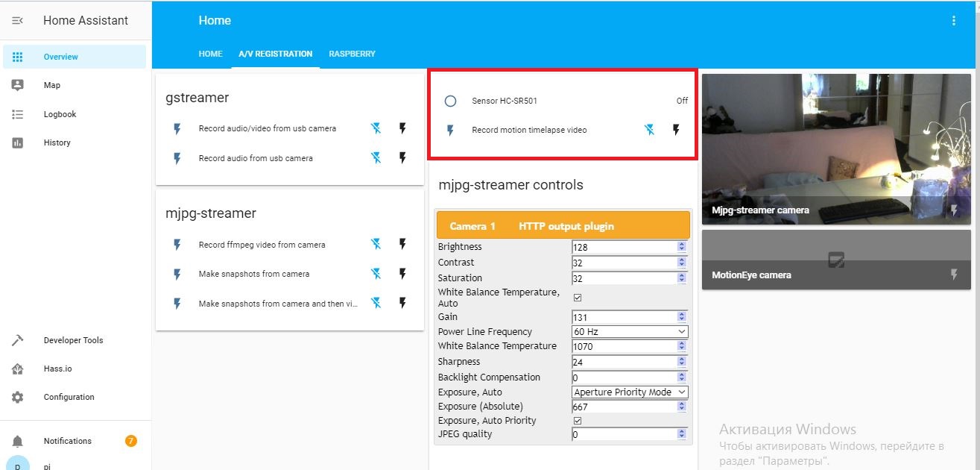
Task: Turn off Make snapshots from camera
Action: click(376, 274)
